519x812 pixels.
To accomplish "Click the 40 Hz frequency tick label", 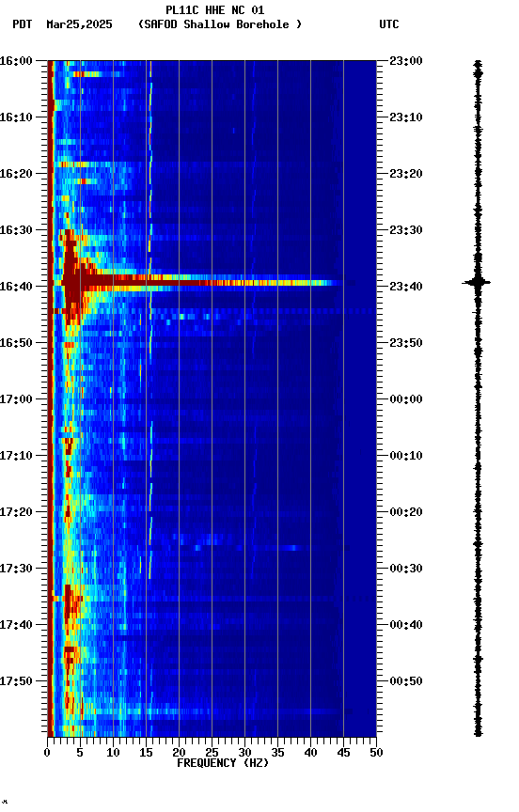I will tap(311, 753).
